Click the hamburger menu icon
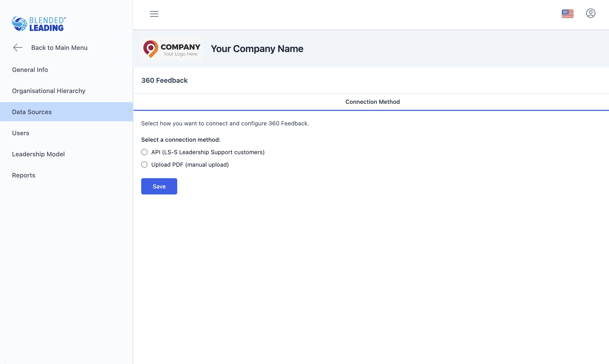The image size is (609, 364). 154,14
